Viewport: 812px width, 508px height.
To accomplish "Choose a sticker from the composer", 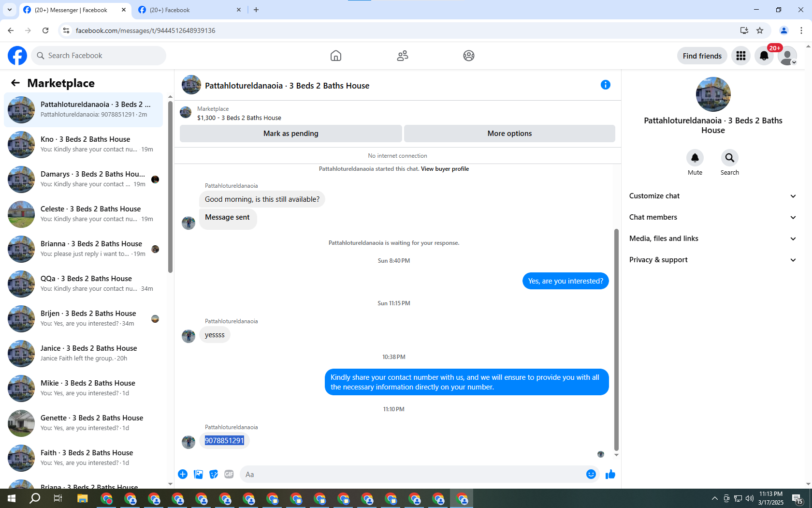I will 214,474.
